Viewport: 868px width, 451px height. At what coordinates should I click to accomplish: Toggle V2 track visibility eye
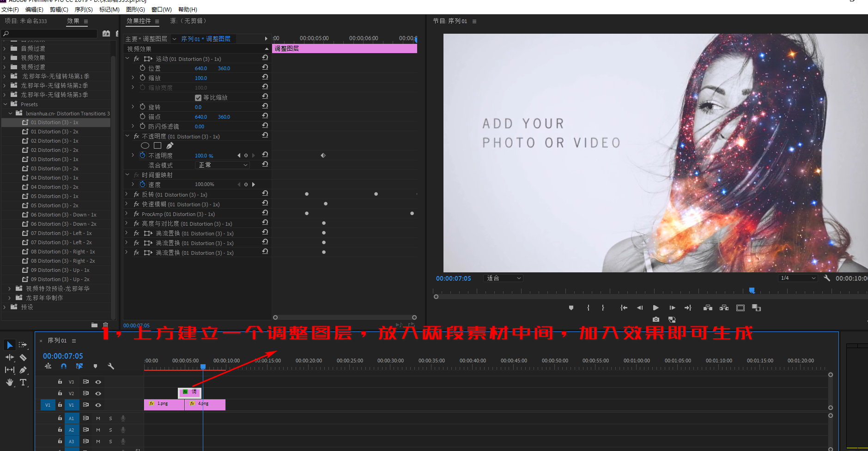[x=98, y=393]
